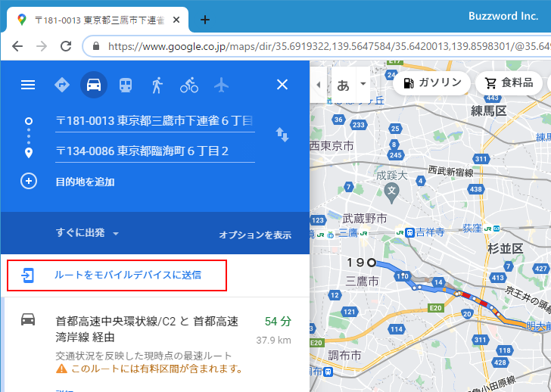Collapse the side panel arrow

tap(319, 84)
